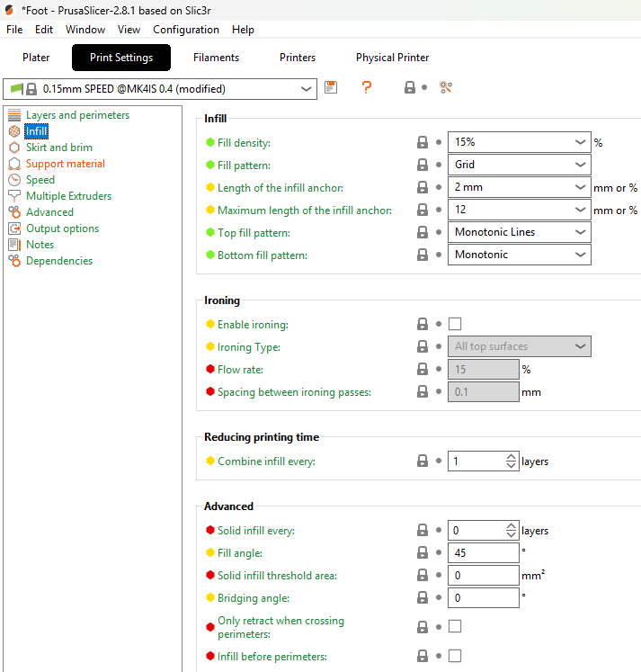Open the Window menu
The height and width of the screenshot is (672, 641).
click(85, 30)
